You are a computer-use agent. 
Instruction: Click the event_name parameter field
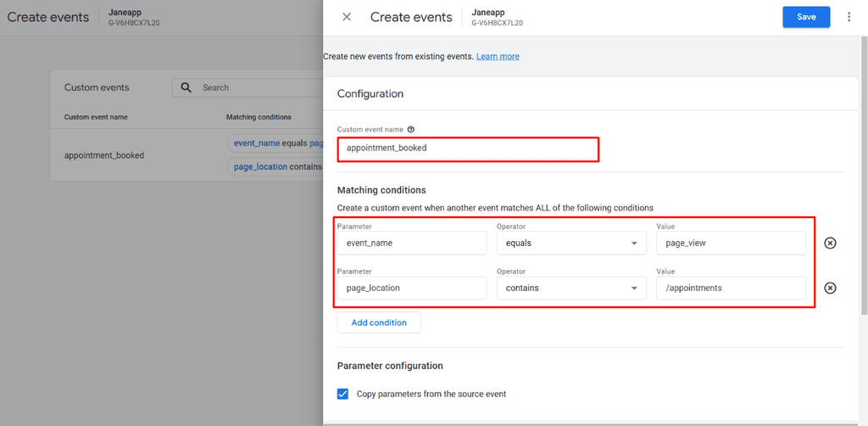click(x=413, y=243)
